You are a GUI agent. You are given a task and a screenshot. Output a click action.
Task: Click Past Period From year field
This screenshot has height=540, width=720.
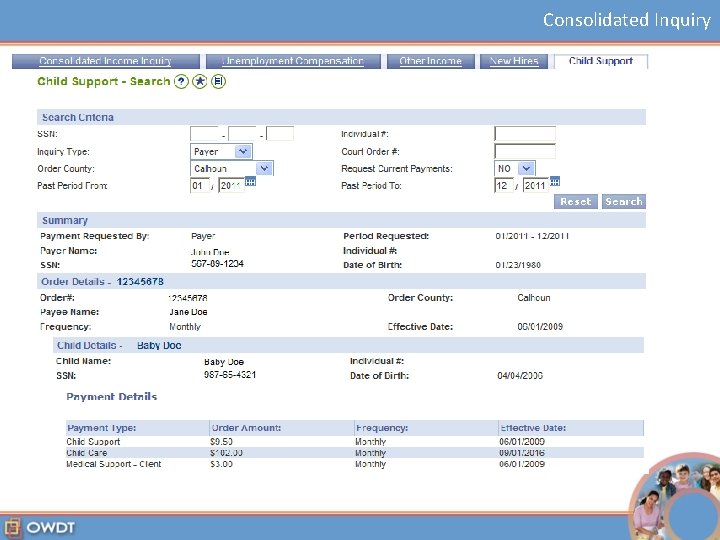click(231, 186)
